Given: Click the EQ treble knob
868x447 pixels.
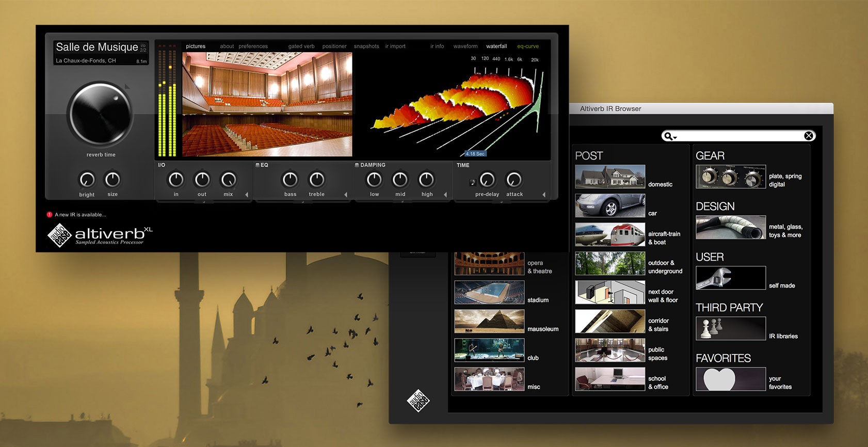Looking at the screenshot, I should pyautogui.click(x=317, y=179).
